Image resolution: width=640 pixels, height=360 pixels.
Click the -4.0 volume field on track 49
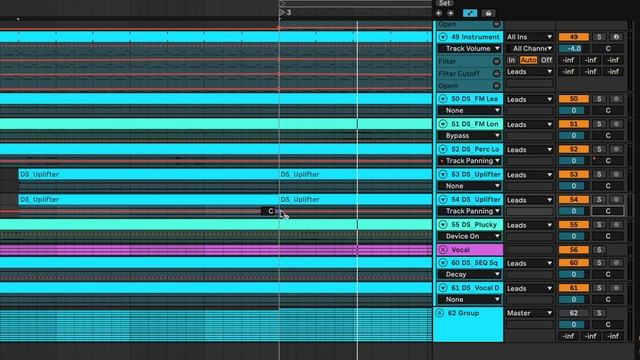click(573, 49)
